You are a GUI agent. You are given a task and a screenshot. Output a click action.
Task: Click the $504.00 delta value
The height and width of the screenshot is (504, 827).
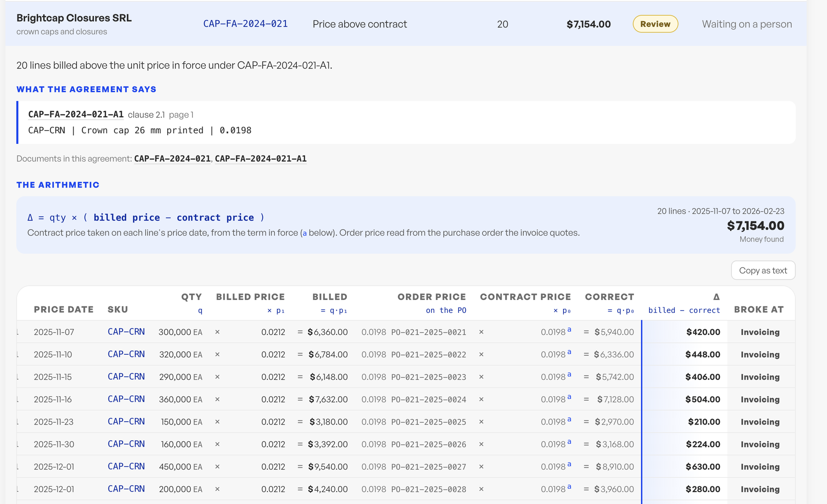pyautogui.click(x=702, y=400)
